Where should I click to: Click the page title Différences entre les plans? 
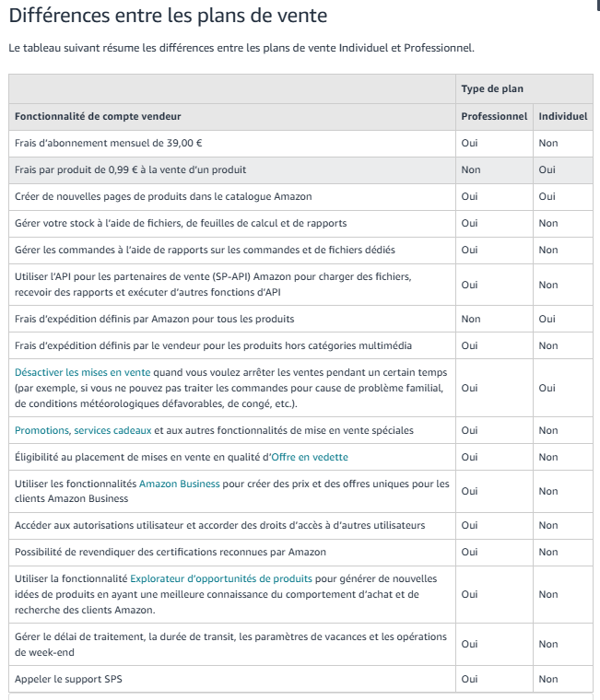[x=168, y=16]
